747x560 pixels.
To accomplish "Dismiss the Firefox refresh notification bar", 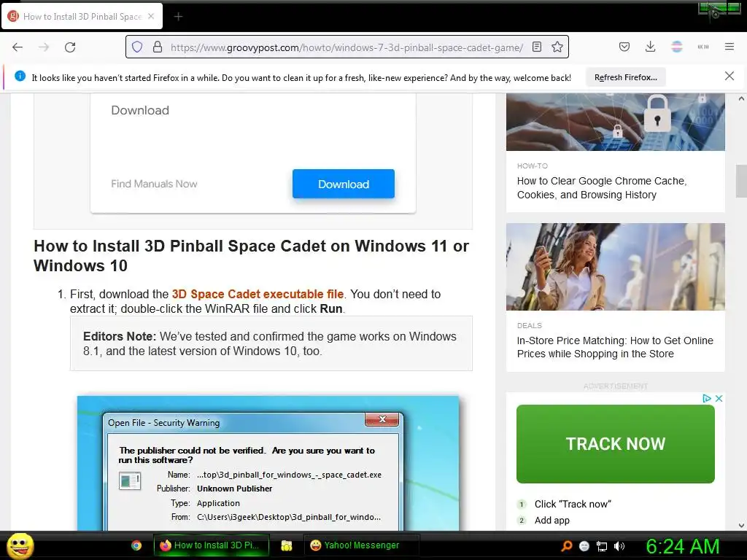I will point(729,76).
